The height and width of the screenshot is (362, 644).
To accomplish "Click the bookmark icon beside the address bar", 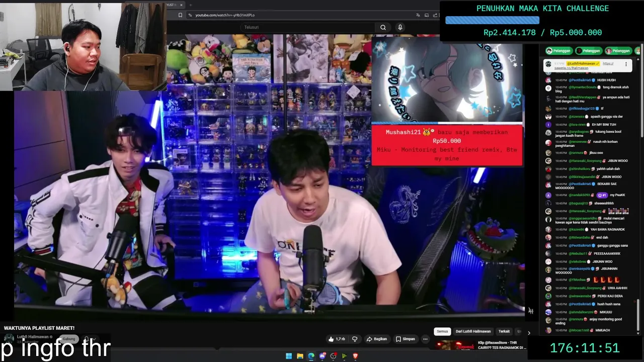I will click(x=180, y=15).
